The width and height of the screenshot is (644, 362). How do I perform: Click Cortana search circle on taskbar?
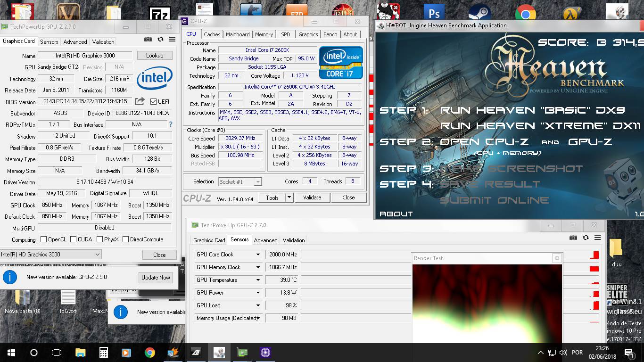[33, 353]
